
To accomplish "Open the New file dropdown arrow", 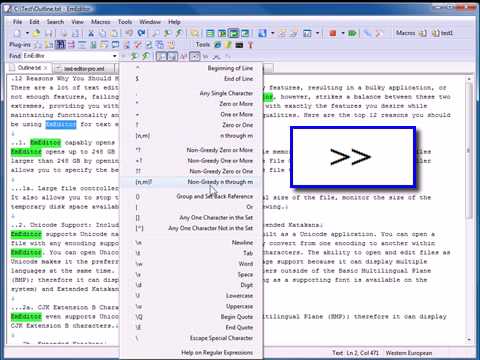I will tap(27, 33).
